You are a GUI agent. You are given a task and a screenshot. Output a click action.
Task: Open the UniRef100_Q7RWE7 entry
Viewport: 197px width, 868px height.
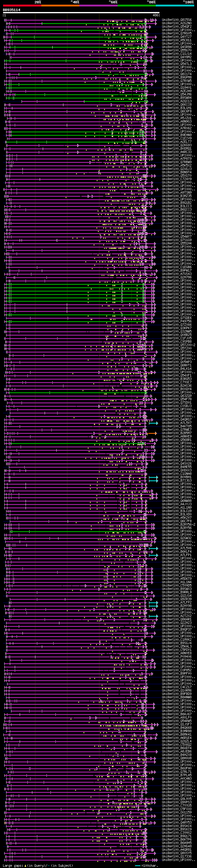tap(176, 430)
